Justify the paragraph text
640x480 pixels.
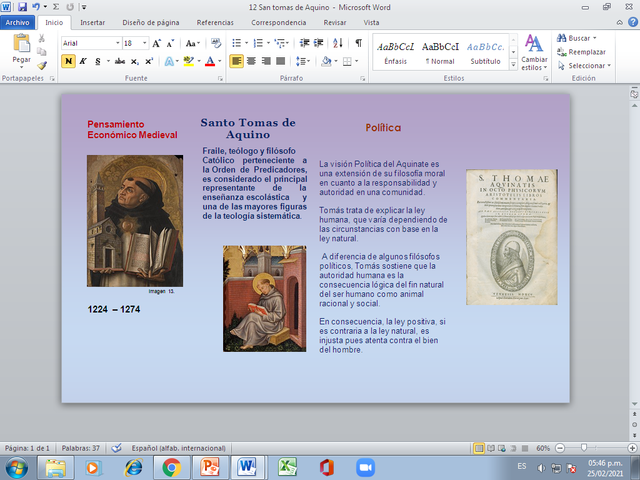coord(280,61)
